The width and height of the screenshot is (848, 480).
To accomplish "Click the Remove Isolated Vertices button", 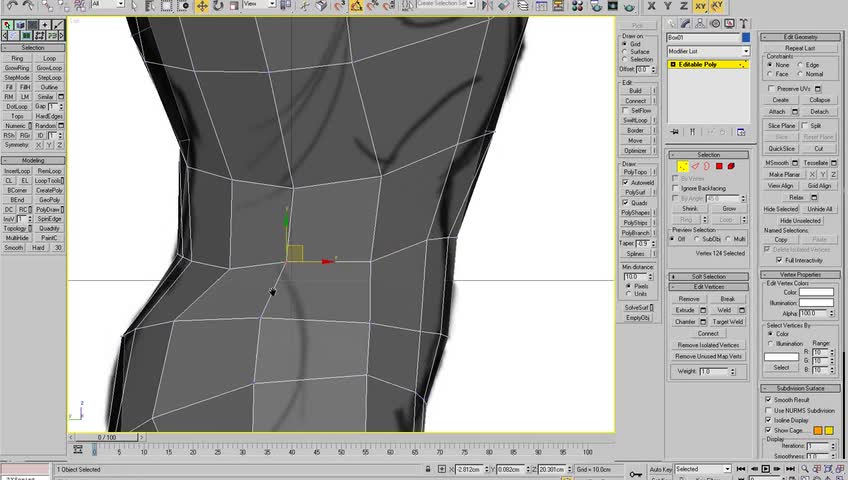I will click(x=708, y=345).
